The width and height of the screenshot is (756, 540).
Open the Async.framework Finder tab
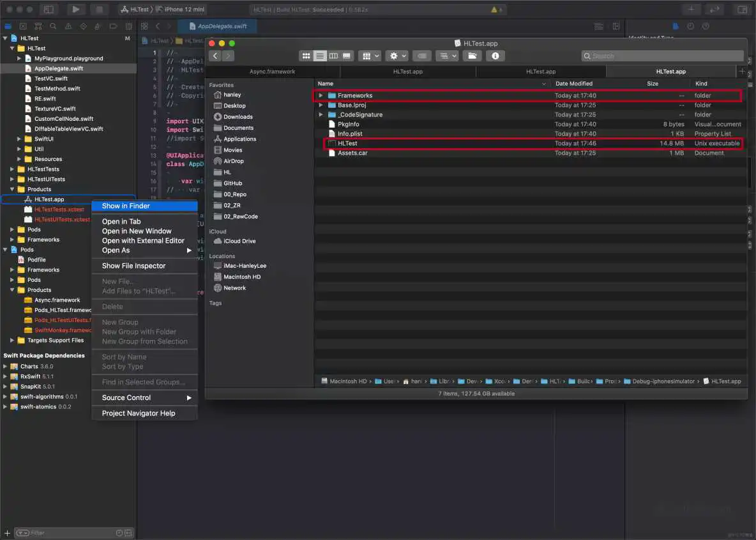[x=273, y=72]
